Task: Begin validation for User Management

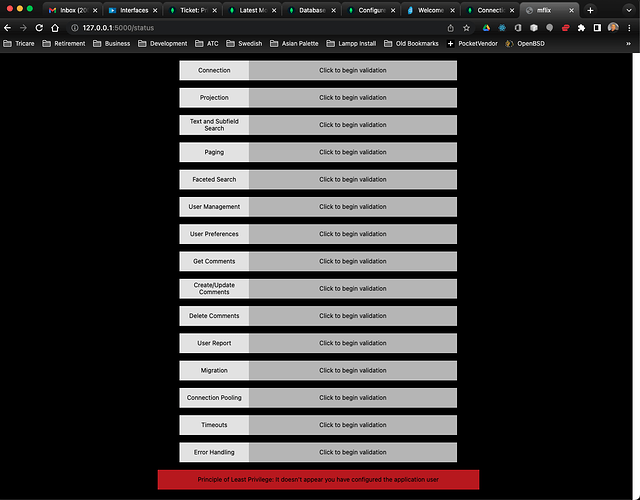Action: (353, 207)
